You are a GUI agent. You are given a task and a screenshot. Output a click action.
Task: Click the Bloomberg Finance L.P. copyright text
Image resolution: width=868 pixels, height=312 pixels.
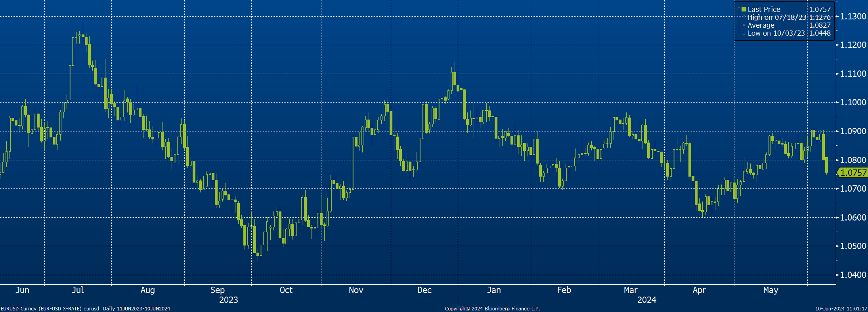coord(492,308)
